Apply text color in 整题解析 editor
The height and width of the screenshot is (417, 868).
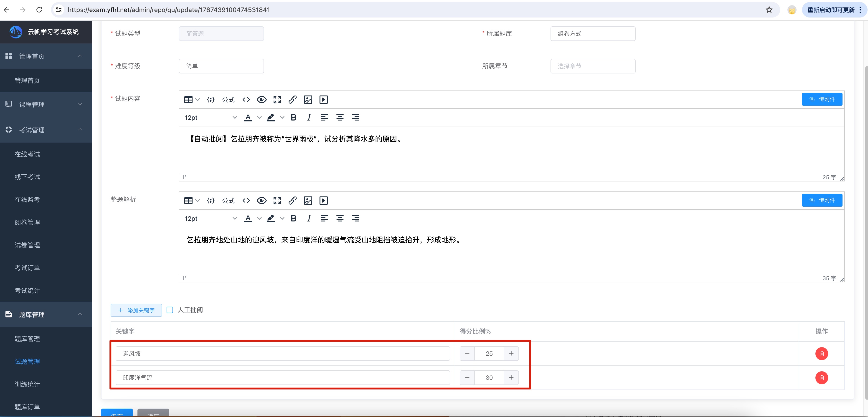(x=248, y=219)
